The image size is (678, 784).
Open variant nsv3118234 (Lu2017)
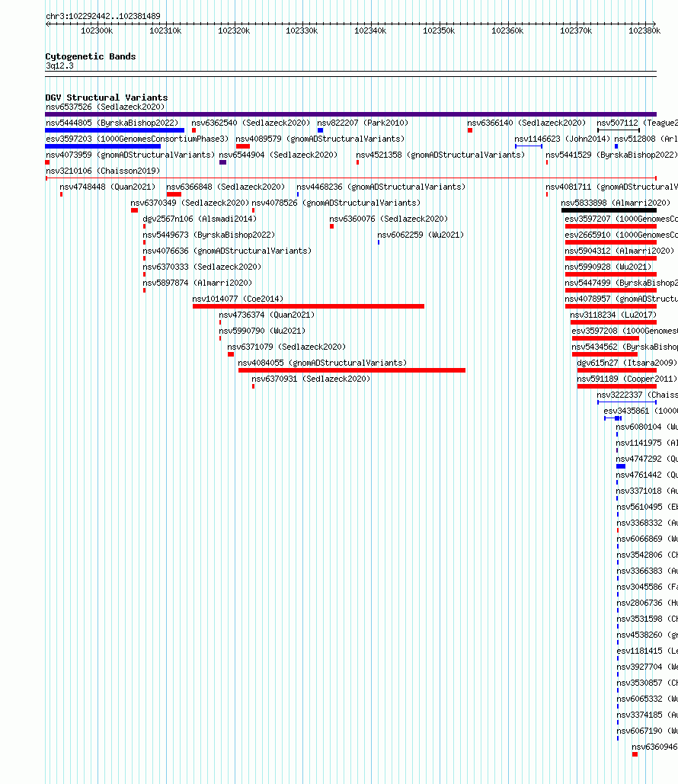coord(613,315)
